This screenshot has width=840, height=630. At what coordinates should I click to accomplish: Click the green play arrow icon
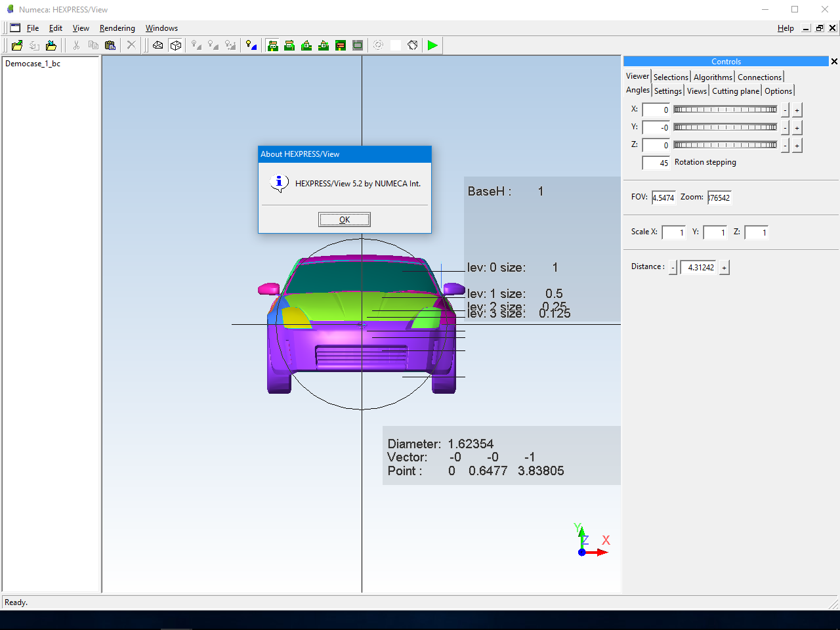point(432,45)
